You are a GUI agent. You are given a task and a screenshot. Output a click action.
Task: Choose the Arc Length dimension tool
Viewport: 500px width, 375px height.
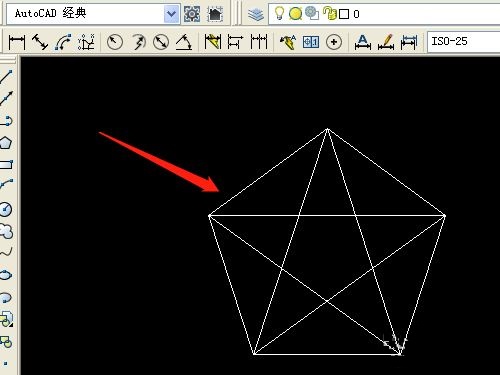coord(63,42)
